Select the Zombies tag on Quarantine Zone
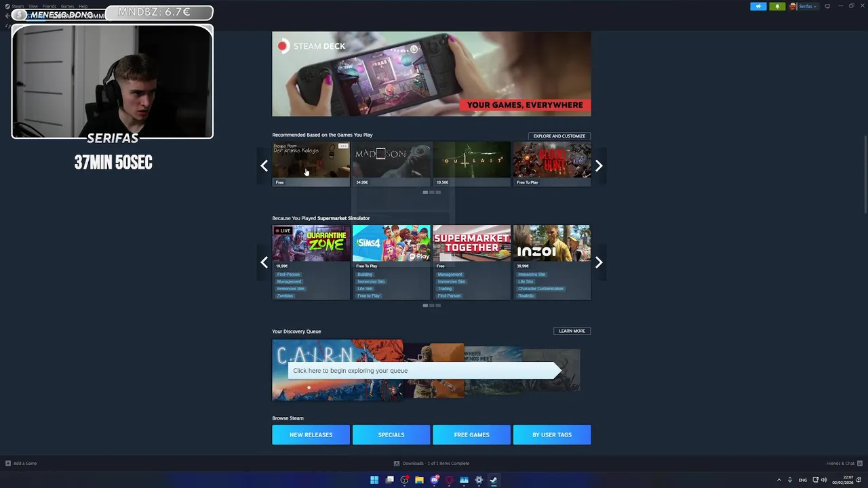Viewport: 868px width, 488px height. click(285, 296)
